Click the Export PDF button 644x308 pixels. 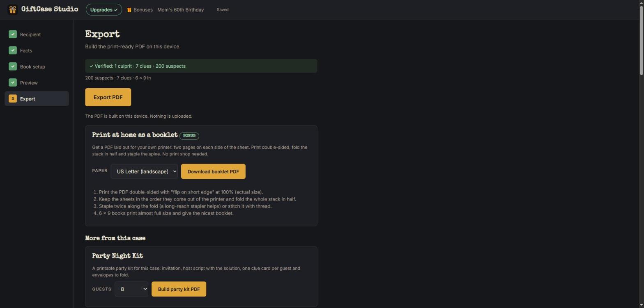[x=108, y=97]
